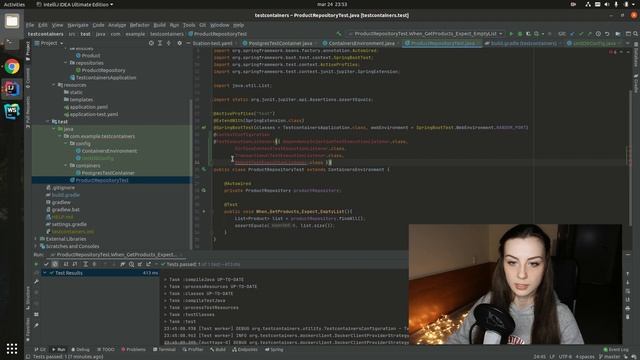Open the Refactor menu
The width and height of the screenshot is (640, 360).
(140, 25)
